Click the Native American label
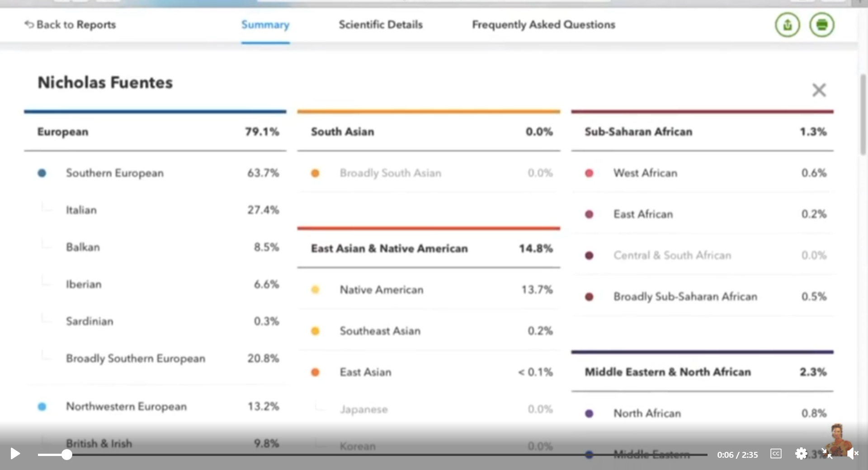 (382, 290)
